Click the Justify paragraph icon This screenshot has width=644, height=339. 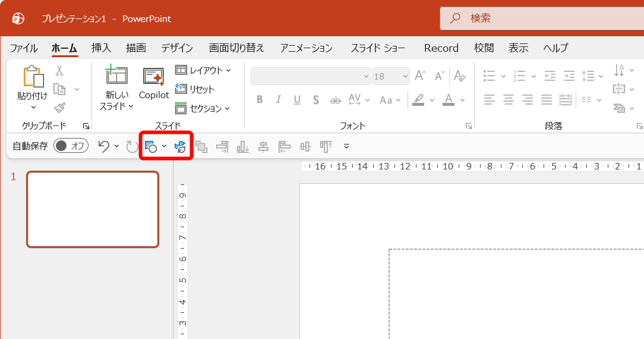(x=546, y=99)
